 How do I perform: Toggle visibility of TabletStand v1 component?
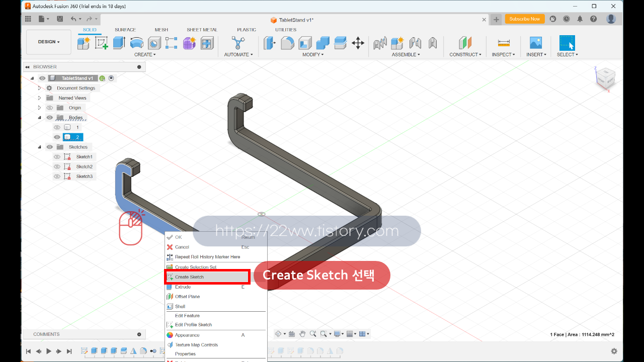point(42,78)
